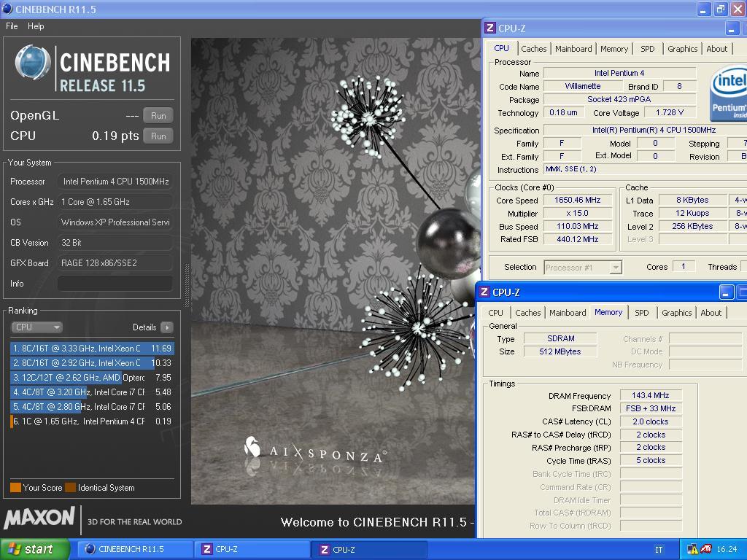The image size is (747, 560).
Task: Click the ATI tray icon
Action: click(706, 550)
